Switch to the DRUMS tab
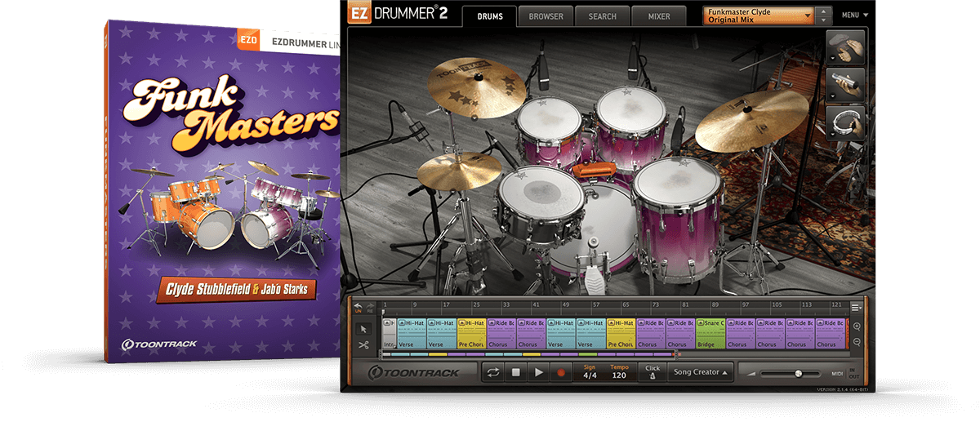Image resolution: width=980 pixels, height=422 pixels. (489, 16)
